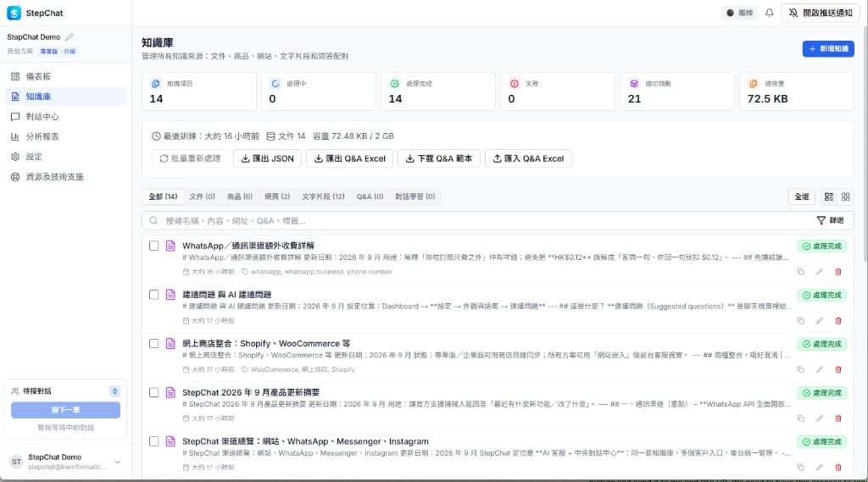868x482 pixels.
Task: Open 知識庫 in the sidebar
Action: pyautogui.click(x=66, y=97)
